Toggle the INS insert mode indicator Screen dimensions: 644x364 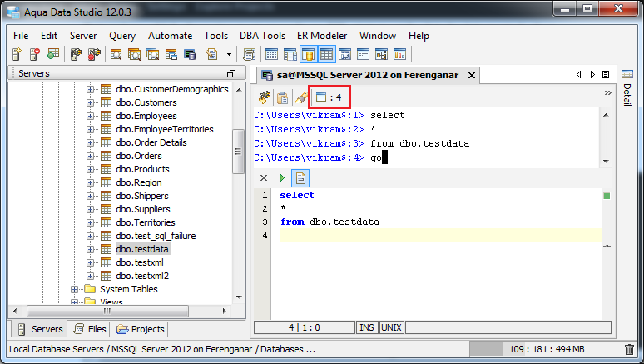[x=367, y=328]
